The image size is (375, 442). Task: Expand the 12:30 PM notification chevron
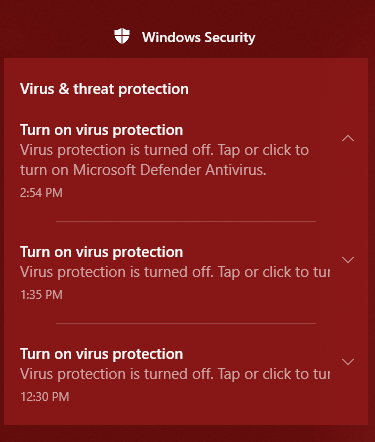tap(348, 362)
